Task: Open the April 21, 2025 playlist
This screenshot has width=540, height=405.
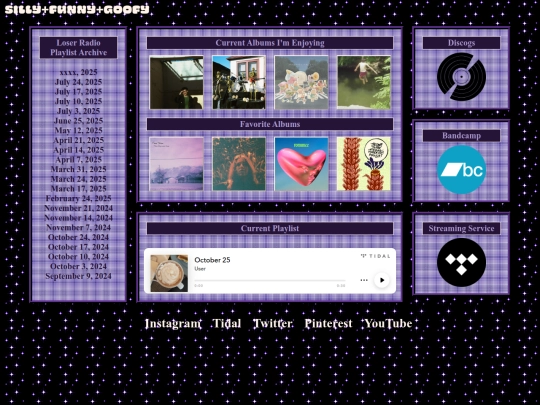Action: (x=79, y=140)
